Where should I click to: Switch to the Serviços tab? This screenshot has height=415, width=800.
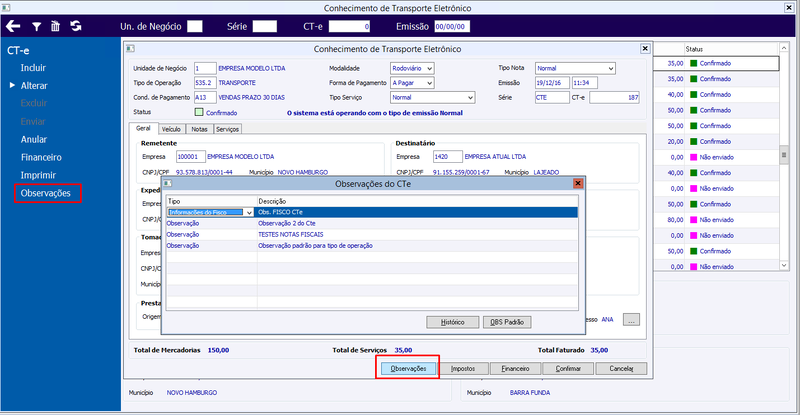pyautogui.click(x=228, y=129)
